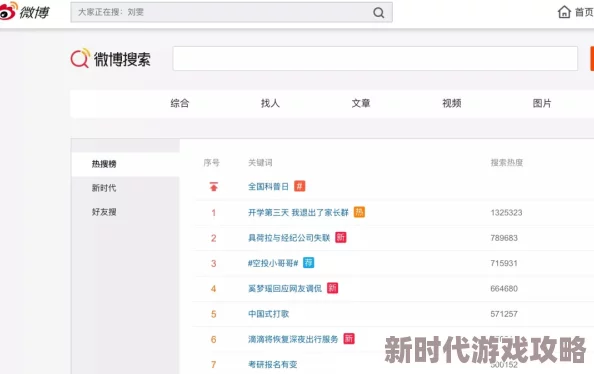The height and width of the screenshot is (374, 594).
Task: Click the 首页 text in the top bar
Action: point(584,13)
